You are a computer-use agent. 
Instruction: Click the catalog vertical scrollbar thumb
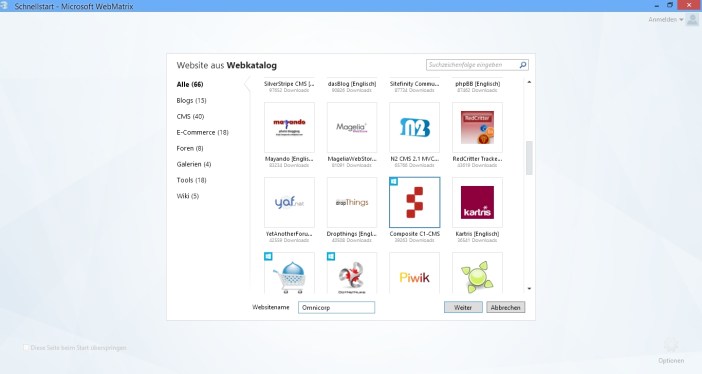[529, 158]
